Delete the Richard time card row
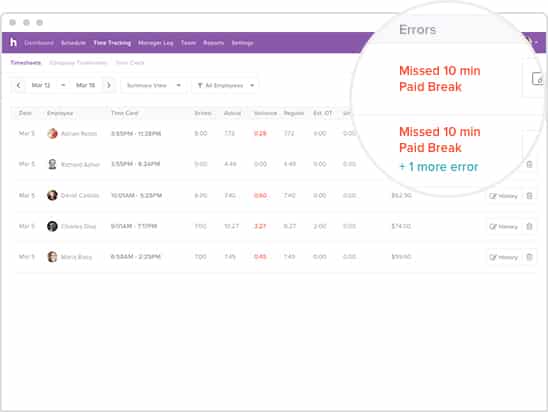This screenshot has width=548, height=412. point(529,164)
